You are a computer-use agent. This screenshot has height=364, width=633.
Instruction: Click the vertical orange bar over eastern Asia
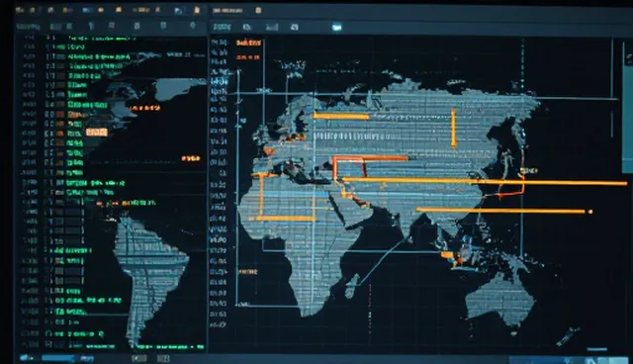pyautogui.click(x=453, y=128)
